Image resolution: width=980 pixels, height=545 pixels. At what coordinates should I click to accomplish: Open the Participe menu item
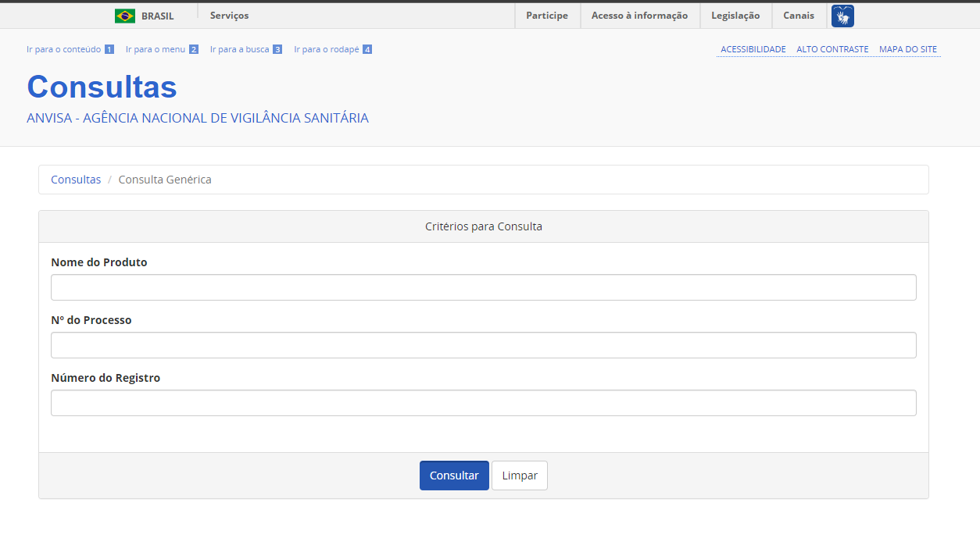(x=547, y=16)
